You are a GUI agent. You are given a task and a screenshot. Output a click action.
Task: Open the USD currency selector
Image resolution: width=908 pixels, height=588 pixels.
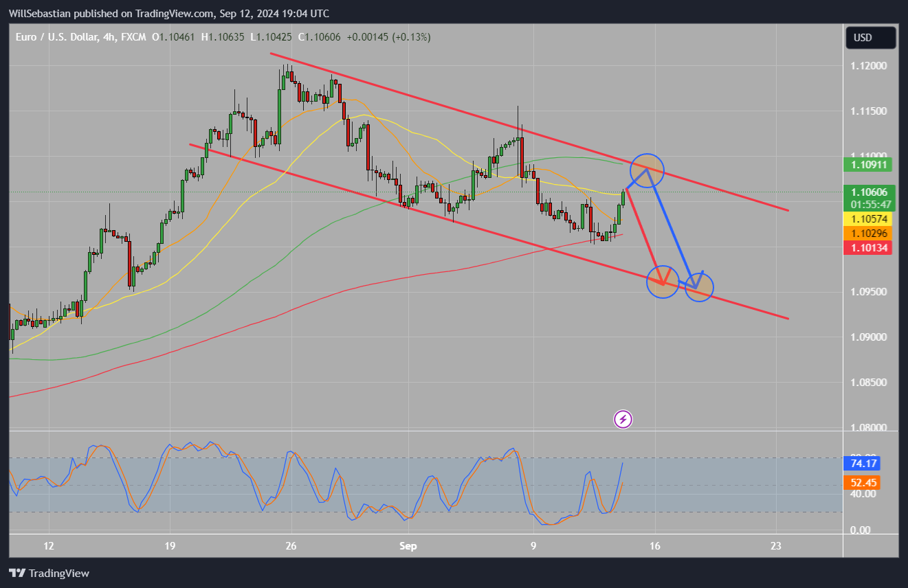click(870, 37)
